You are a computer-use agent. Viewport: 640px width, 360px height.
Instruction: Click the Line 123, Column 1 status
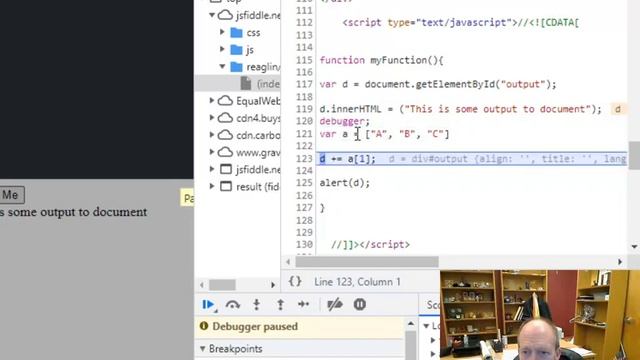tap(357, 282)
